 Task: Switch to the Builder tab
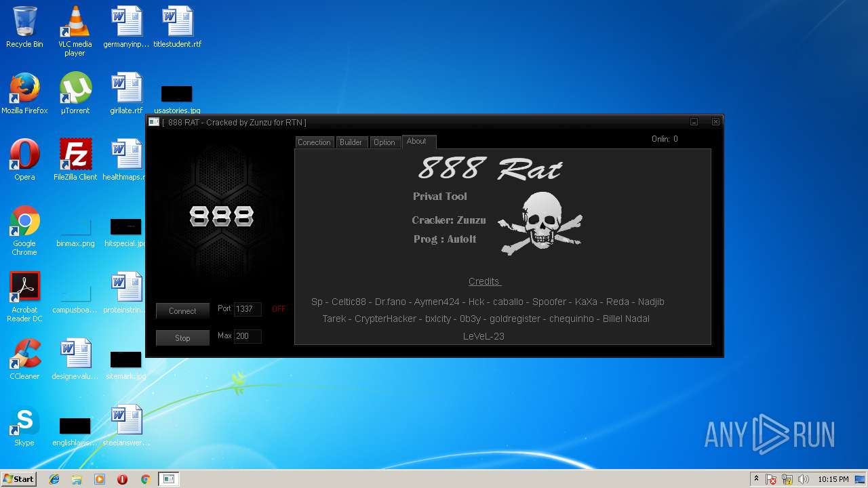tap(351, 142)
